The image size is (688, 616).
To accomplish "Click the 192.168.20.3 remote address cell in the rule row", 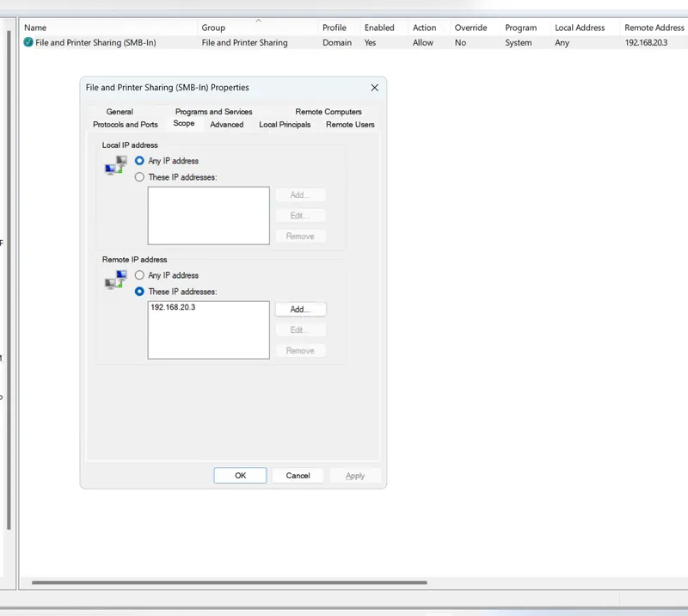I will point(646,43).
